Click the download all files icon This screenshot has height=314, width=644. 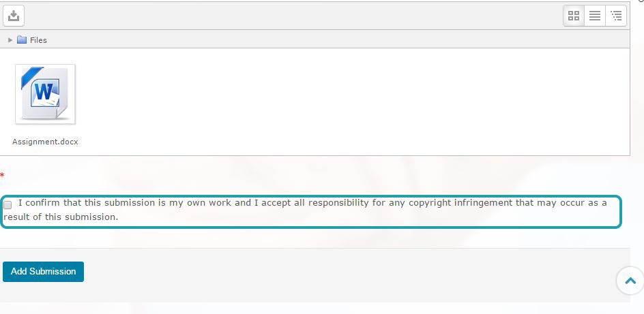point(14,16)
